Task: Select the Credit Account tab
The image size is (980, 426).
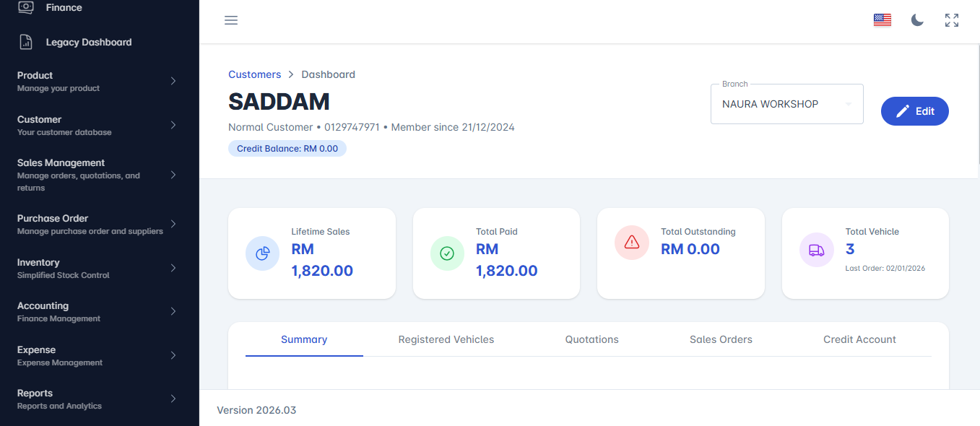Action: (x=859, y=339)
